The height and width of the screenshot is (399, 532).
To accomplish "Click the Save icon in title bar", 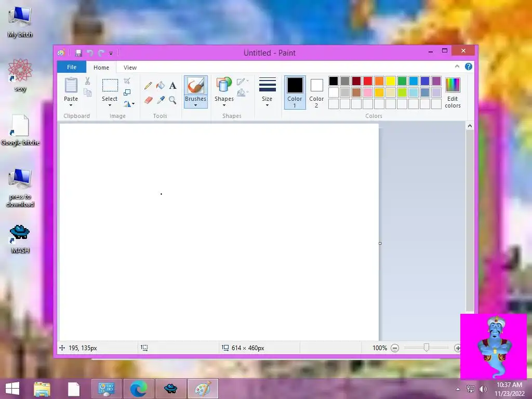I will click(78, 53).
